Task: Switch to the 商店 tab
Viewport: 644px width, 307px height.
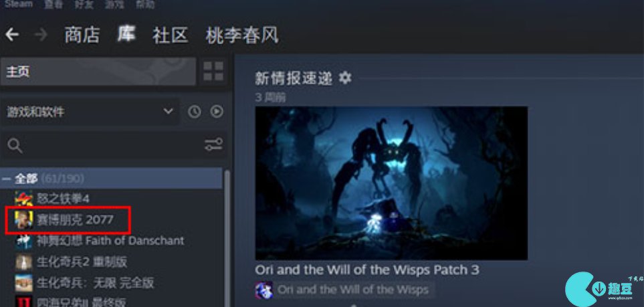Action: tap(82, 35)
